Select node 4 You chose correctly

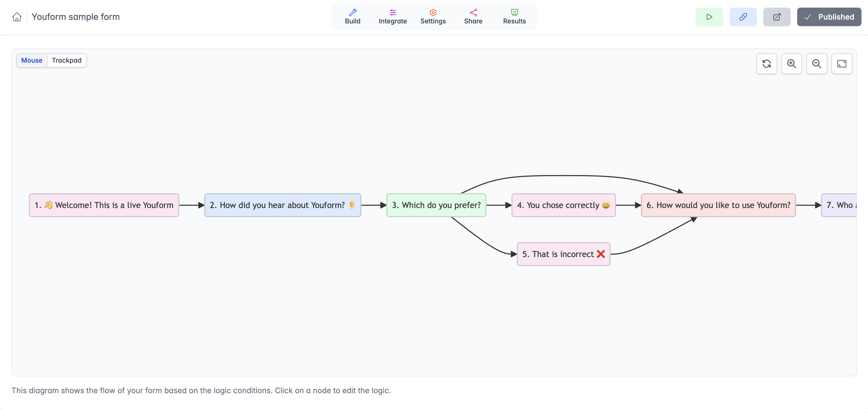tap(563, 205)
